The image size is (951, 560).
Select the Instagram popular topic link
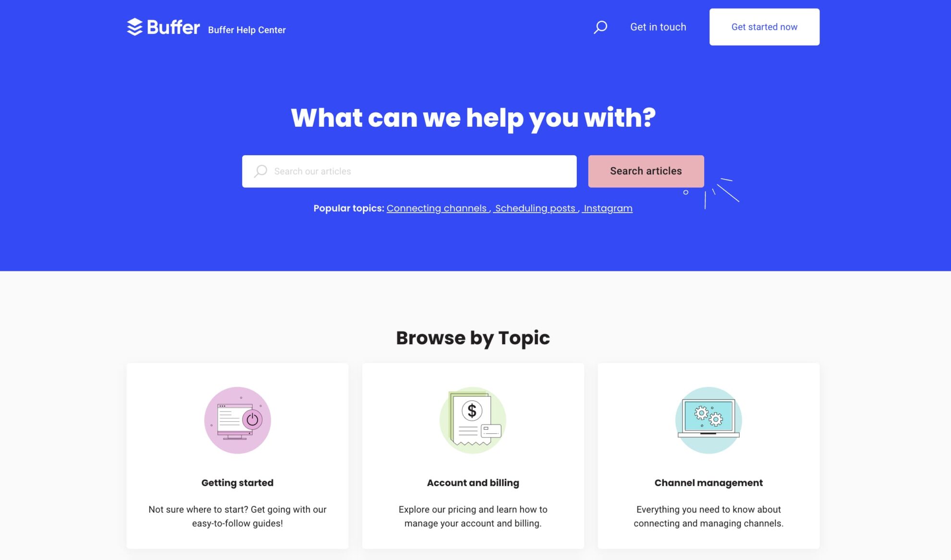607,208
